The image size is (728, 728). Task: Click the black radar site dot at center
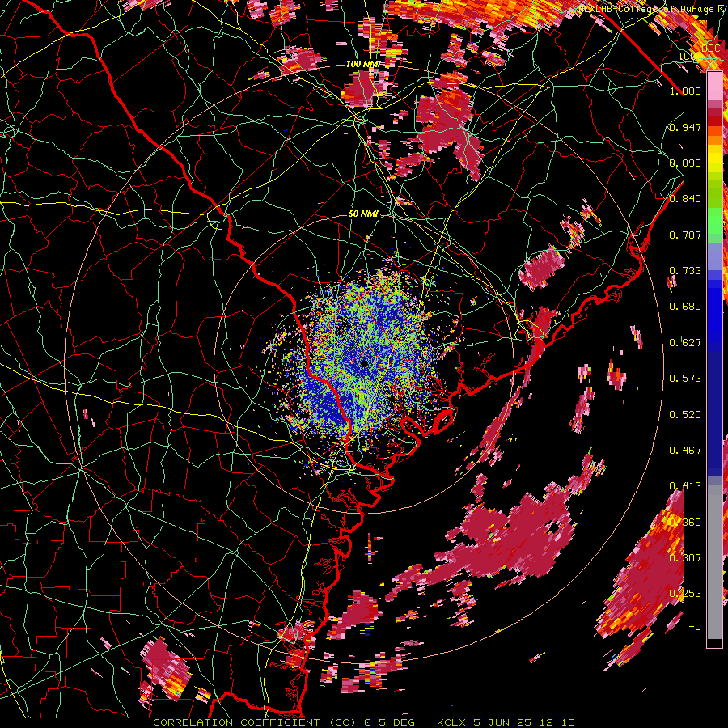365,364
